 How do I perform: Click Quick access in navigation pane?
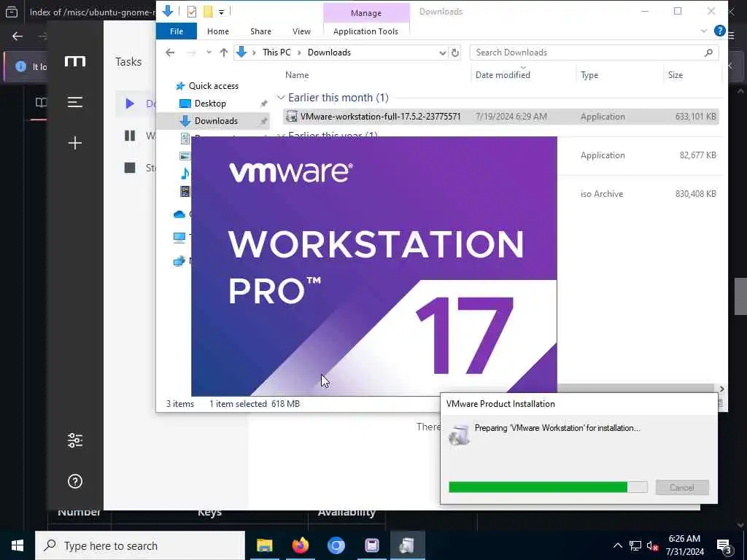pyautogui.click(x=214, y=86)
